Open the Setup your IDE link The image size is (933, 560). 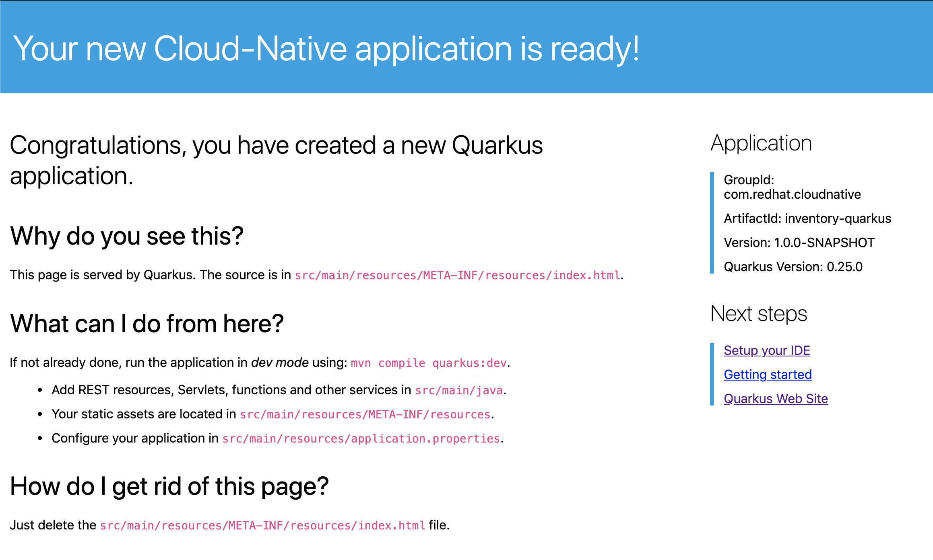[x=766, y=350]
